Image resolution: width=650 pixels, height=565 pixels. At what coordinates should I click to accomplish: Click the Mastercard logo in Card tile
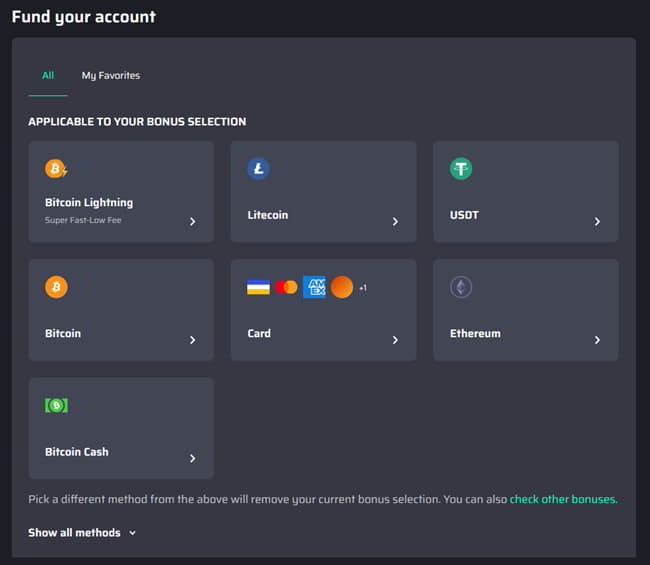pos(286,287)
